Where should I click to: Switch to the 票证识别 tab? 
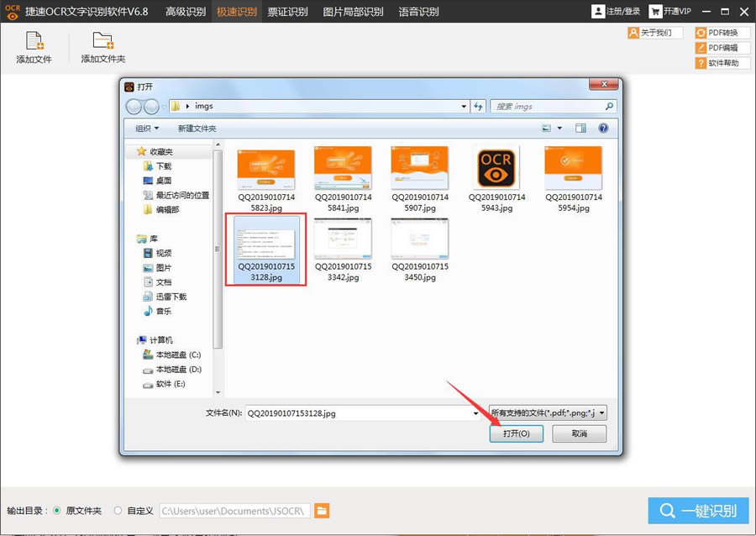[x=287, y=11]
